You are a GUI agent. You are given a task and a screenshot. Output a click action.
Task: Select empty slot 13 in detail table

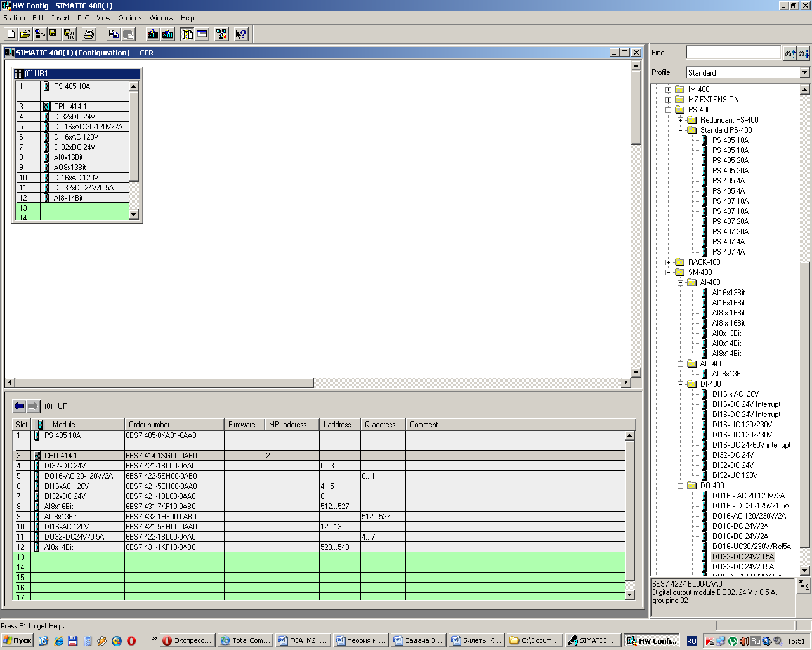320,557
